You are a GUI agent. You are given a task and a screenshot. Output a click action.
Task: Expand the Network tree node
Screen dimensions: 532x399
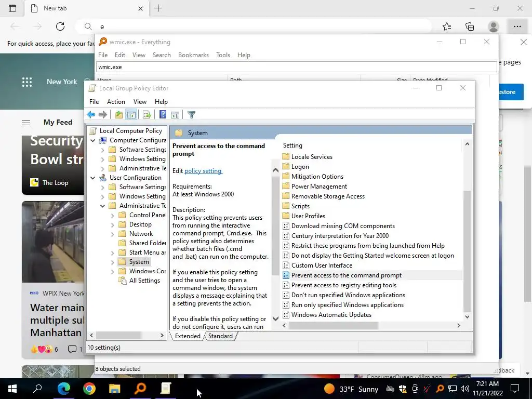pos(112,234)
